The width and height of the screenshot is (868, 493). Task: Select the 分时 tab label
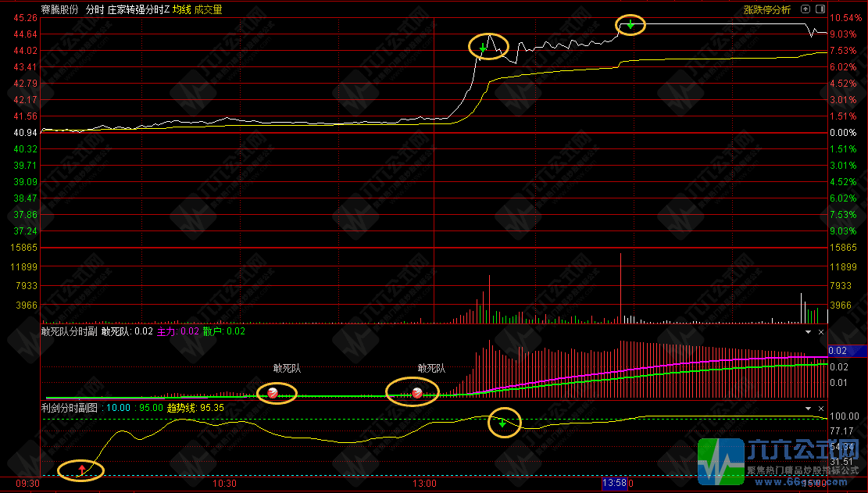(94, 9)
